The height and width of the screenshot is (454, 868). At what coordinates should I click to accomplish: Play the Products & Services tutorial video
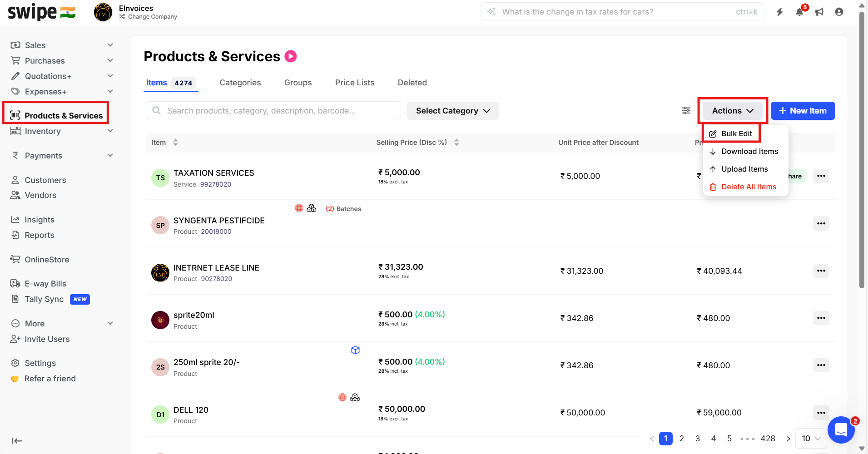pos(291,56)
